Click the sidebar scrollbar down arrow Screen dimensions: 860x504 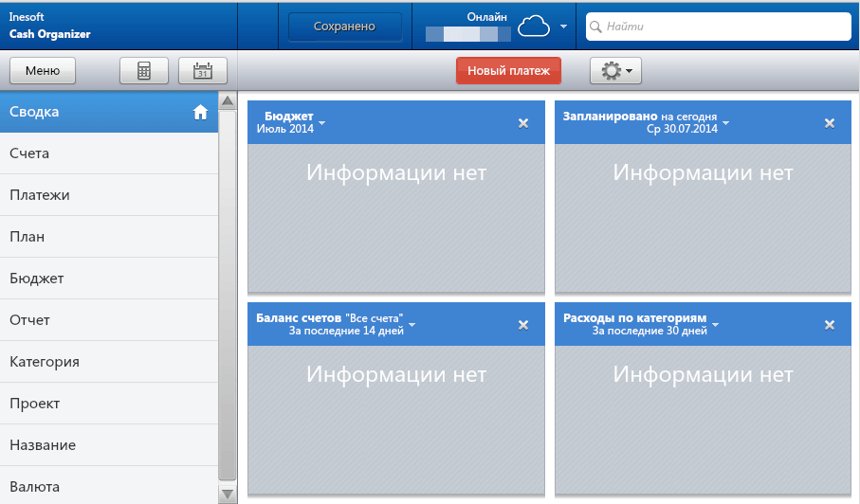(x=228, y=494)
